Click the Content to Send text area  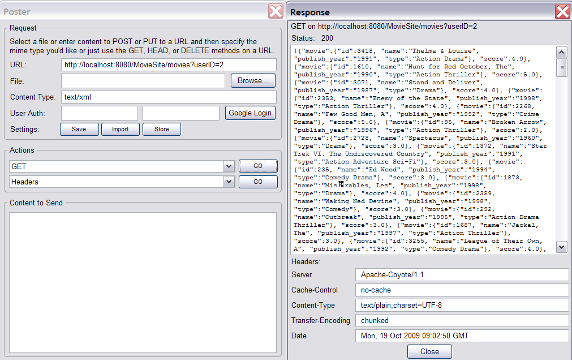pos(143,282)
